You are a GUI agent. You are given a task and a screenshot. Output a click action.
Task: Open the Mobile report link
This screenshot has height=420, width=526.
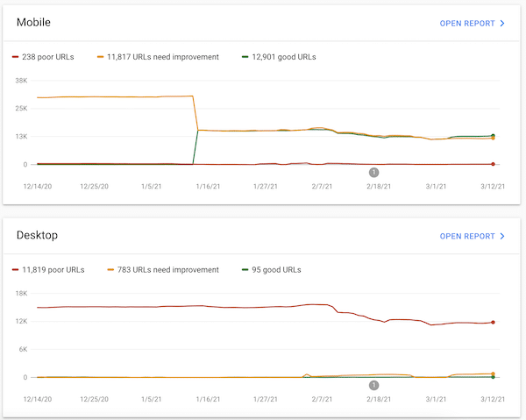coord(472,24)
